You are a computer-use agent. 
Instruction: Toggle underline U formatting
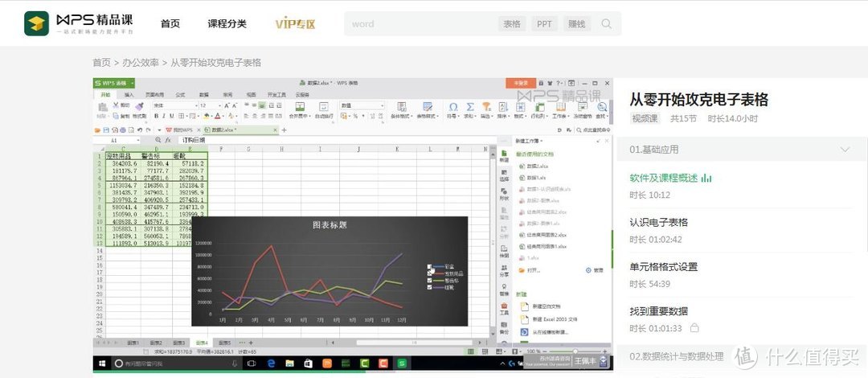pos(172,116)
